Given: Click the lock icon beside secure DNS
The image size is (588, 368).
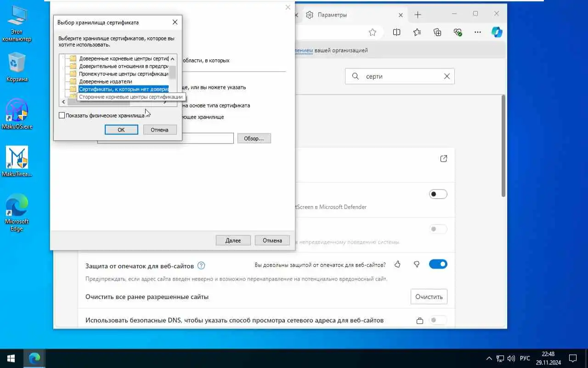Looking at the screenshot, I should pos(419,321).
